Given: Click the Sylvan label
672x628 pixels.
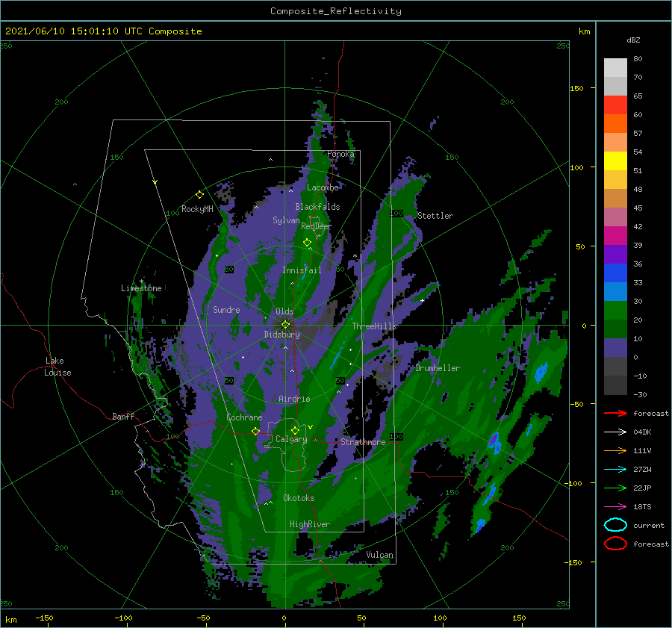Looking at the screenshot, I should (x=286, y=220).
